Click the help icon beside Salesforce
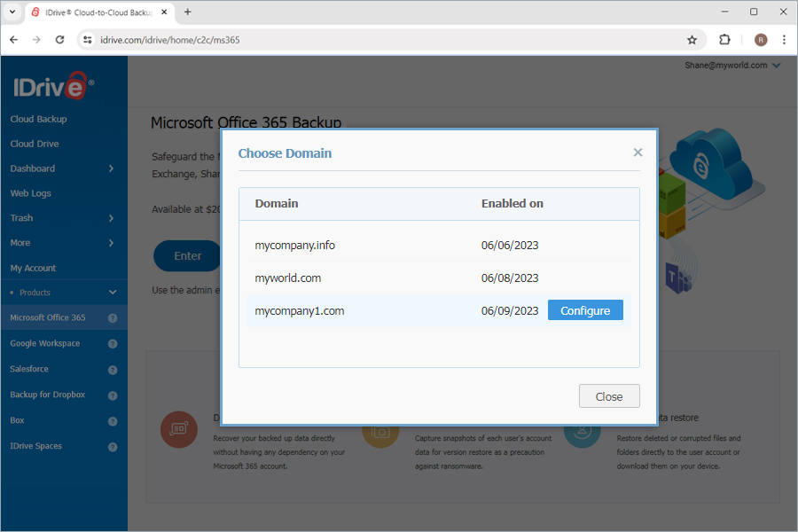798x532 pixels. tap(113, 369)
